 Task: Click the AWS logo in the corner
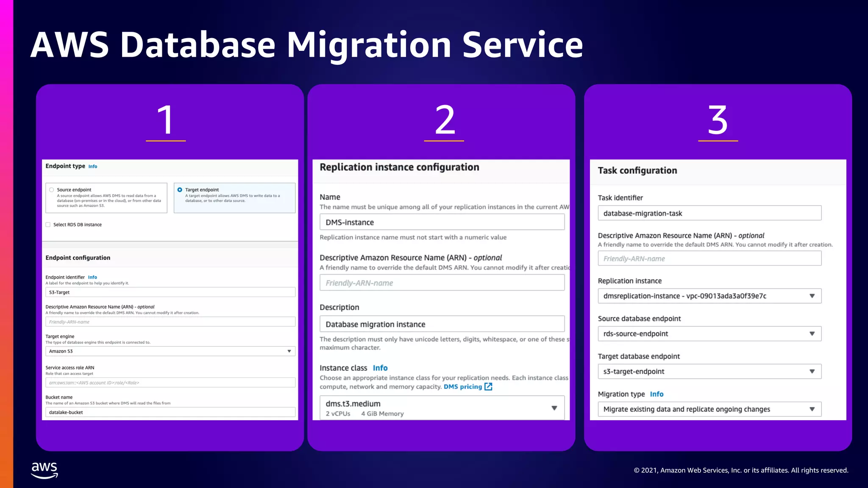click(45, 470)
